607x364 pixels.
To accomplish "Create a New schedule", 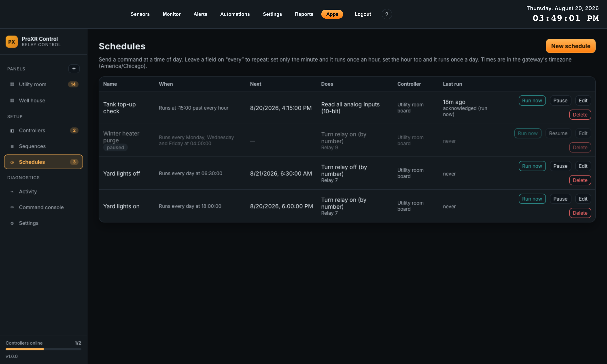I will [571, 46].
